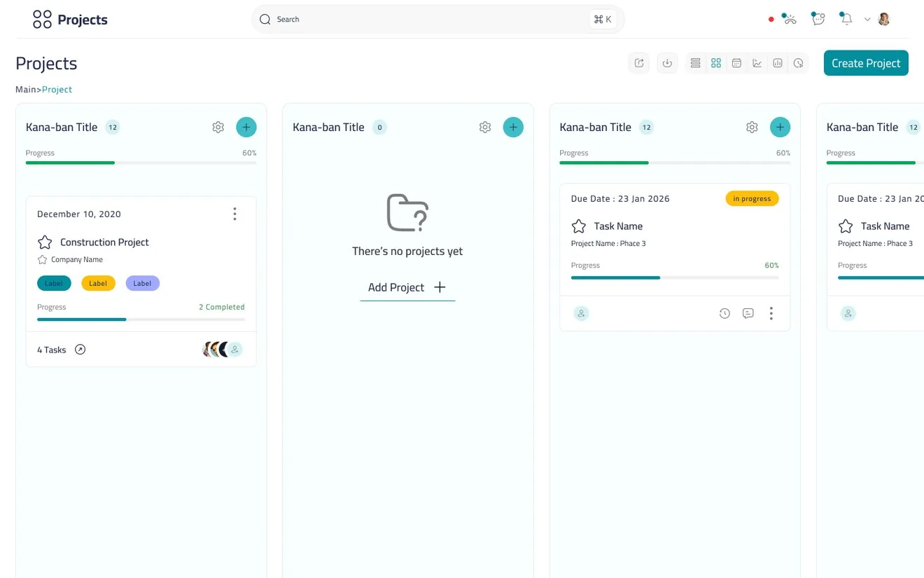Click in the Search input field

[x=438, y=20]
